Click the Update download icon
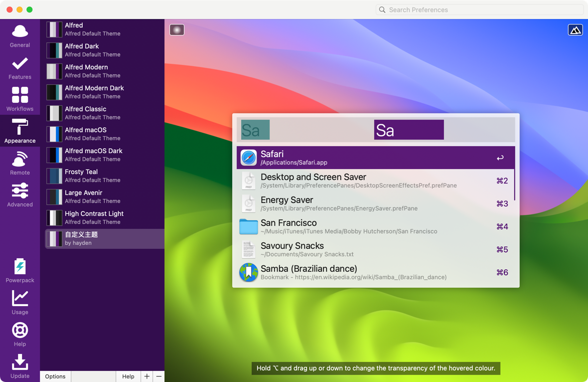This screenshot has height=382, width=588. (x=20, y=366)
